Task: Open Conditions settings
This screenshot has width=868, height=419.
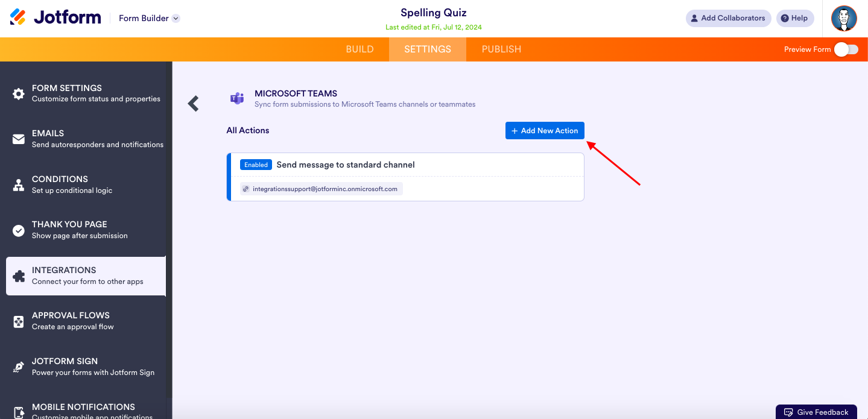Action: pyautogui.click(x=86, y=184)
